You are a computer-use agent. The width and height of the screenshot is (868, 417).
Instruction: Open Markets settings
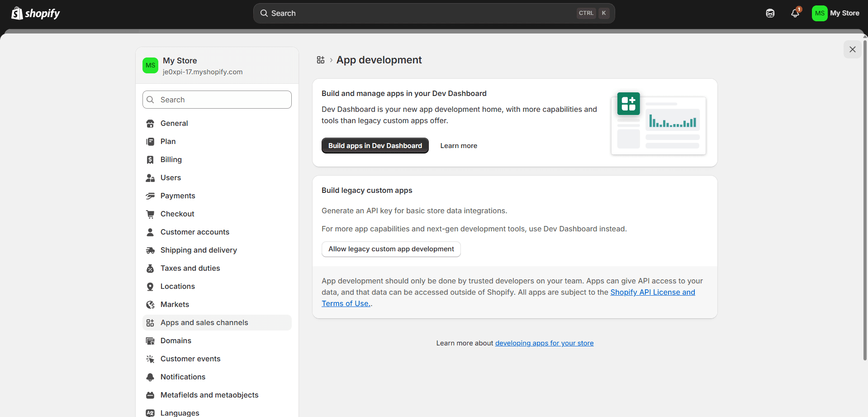point(217,304)
